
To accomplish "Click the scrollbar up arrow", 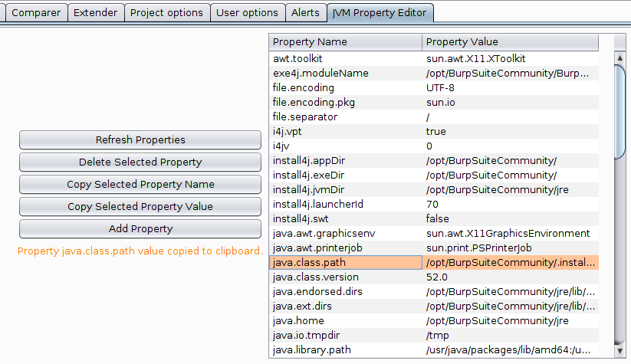I will (619, 58).
